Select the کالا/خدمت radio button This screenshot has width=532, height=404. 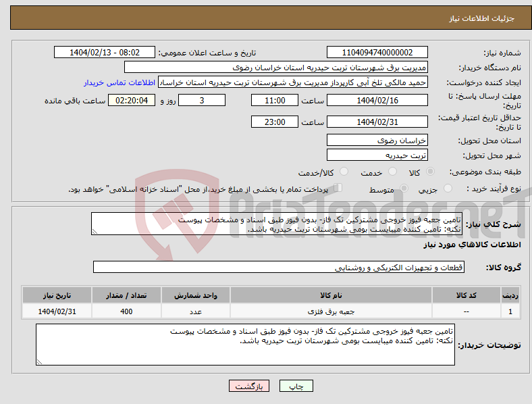click(344, 172)
